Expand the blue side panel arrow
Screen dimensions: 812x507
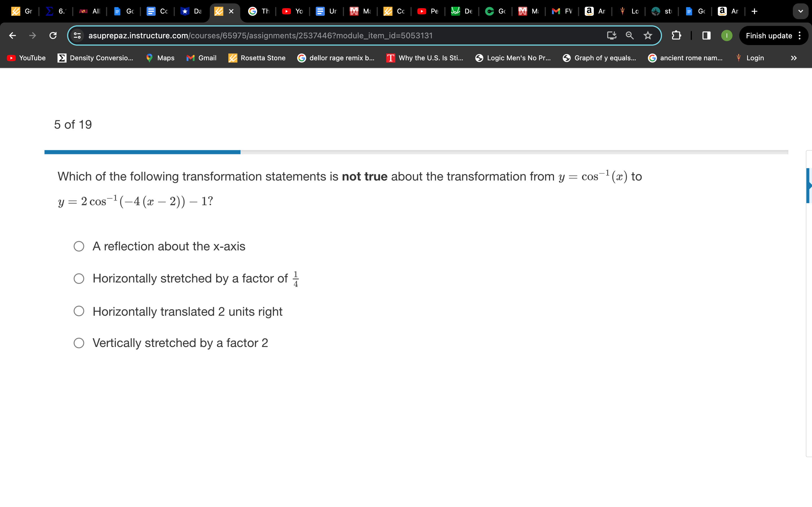point(809,185)
